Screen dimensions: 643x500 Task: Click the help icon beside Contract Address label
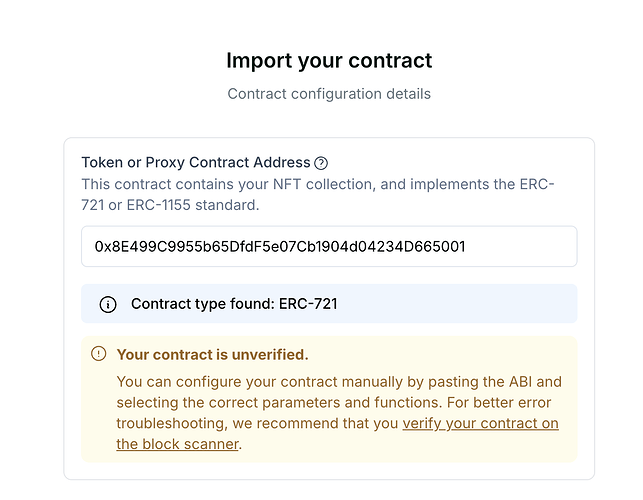(x=321, y=163)
